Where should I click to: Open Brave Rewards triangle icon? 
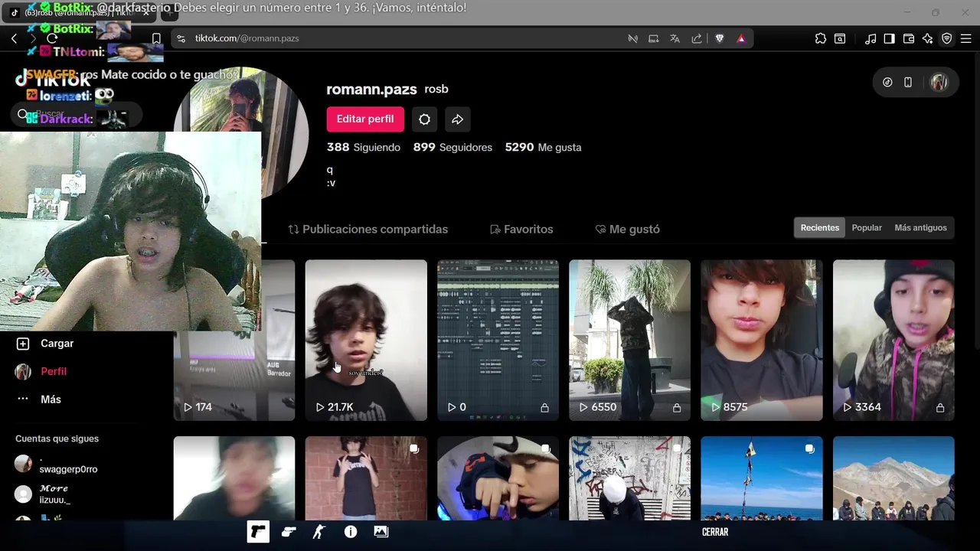pyautogui.click(x=741, y=38)
